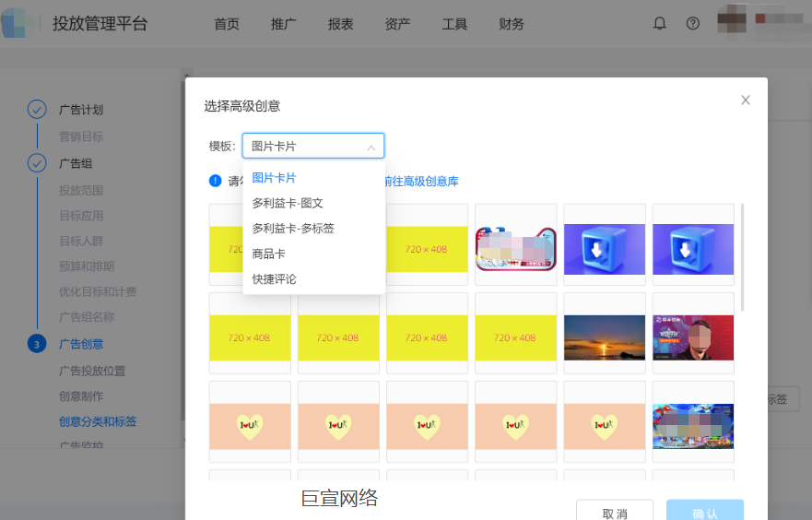812x520 pixels.
Task: Open 营销目标 in the sidebar
Action: pos(81,136)
